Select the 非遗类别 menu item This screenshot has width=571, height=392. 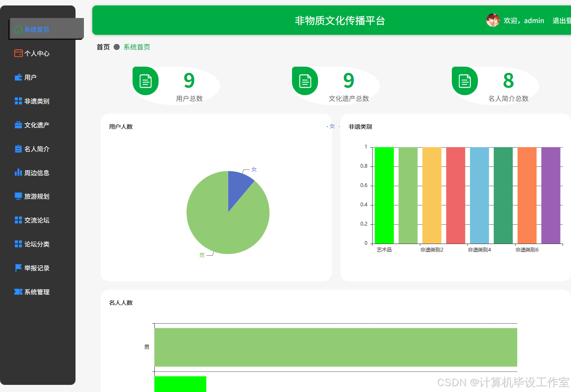pos(38,101)
